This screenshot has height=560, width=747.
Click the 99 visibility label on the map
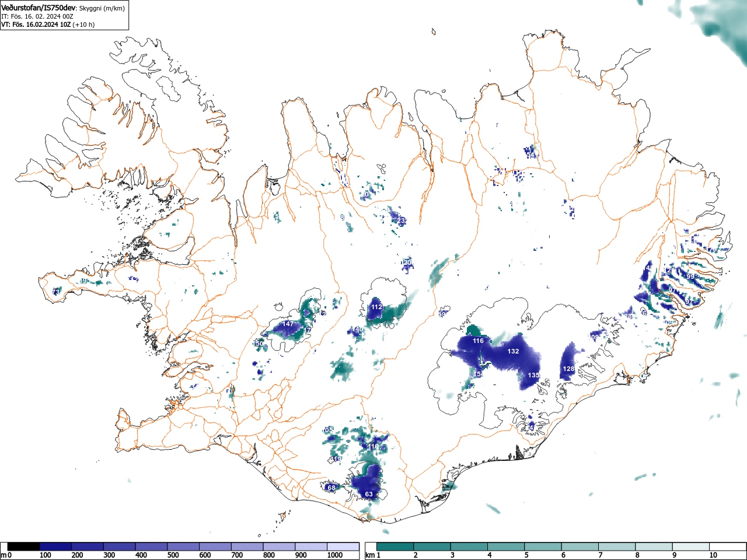click(690, 276)
